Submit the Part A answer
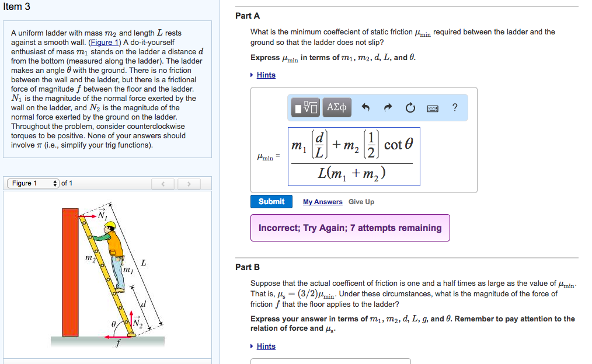Viewport: 592px width, 364px height. (271, 201)
